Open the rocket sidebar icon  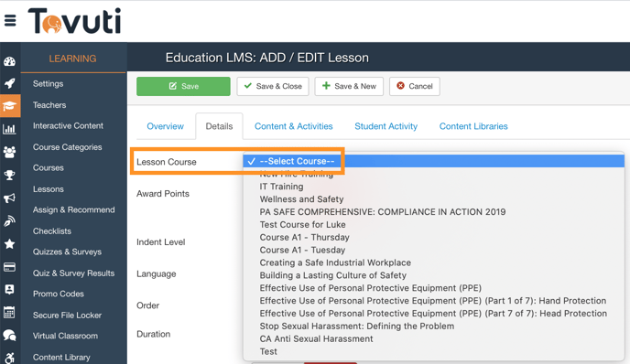(10, 83)
